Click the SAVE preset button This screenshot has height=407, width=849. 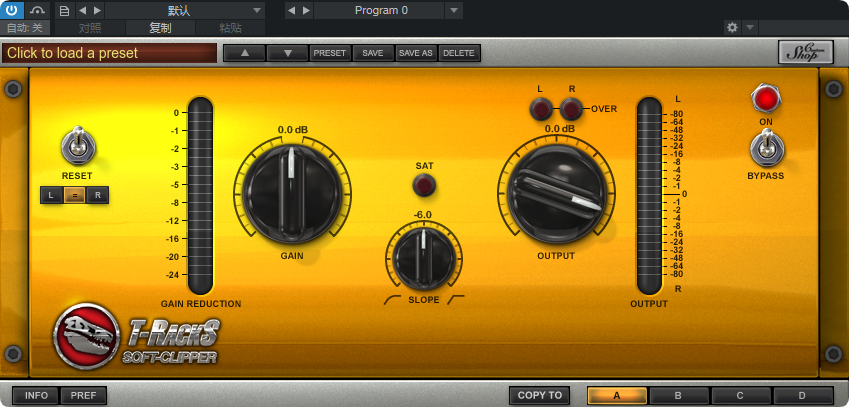373,53
